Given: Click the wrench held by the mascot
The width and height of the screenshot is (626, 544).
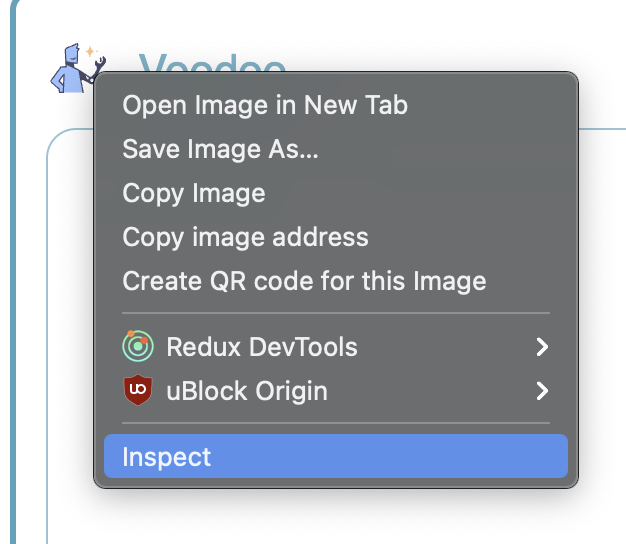Looking at the screenshot, I should 99,66.
